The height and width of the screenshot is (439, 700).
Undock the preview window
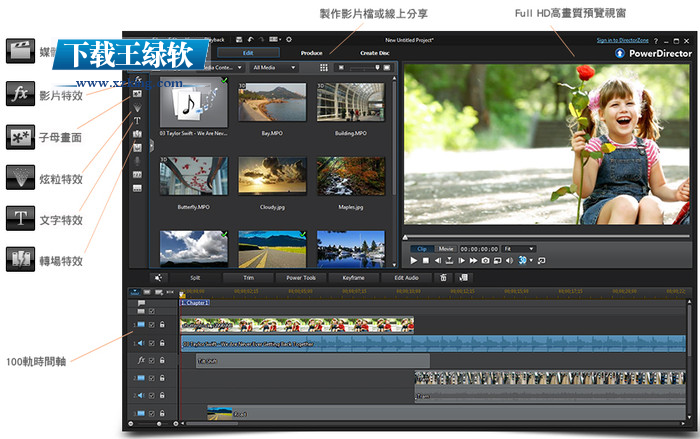pos(542,260)
